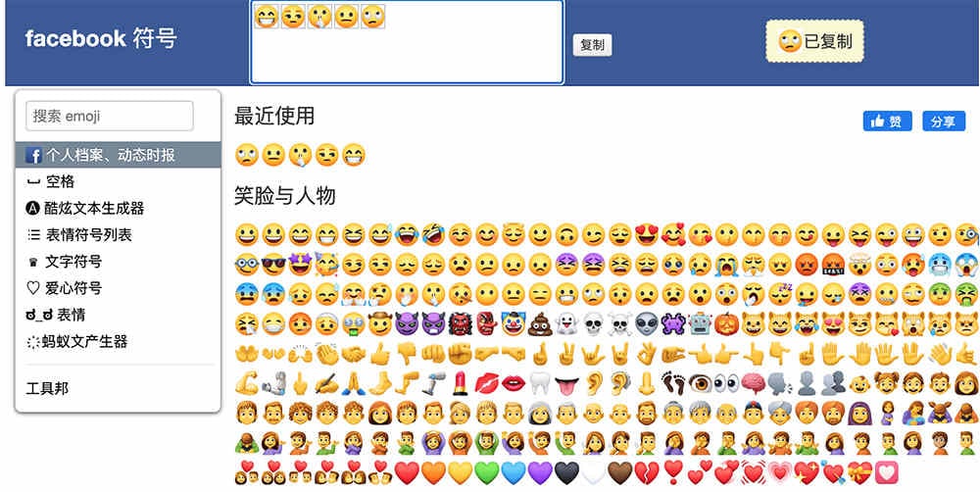Viewport: 980px width, 492px height.
Task: Click the poop emoji
Action: [540, 323]
